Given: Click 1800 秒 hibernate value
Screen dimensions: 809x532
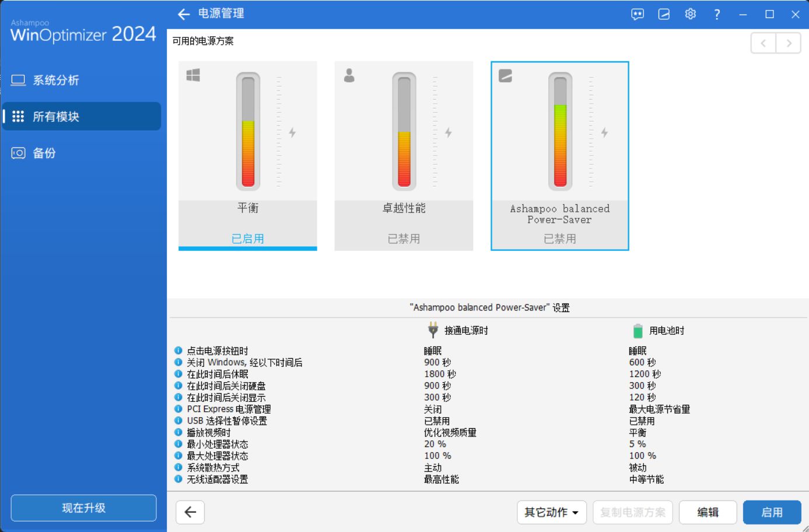Looking at the screenshot, I should [x=440, y=374].
